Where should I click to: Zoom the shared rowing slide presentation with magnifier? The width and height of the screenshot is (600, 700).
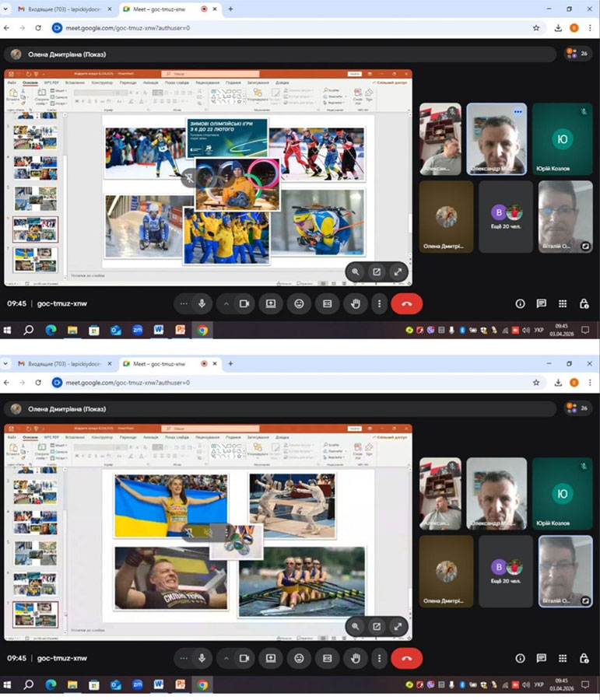(x=355, y=626)
